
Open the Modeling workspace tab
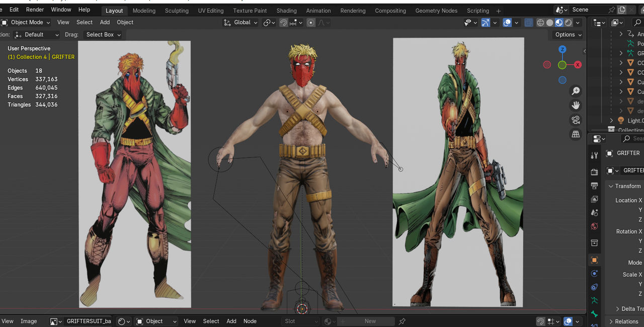tap(144, 11)
